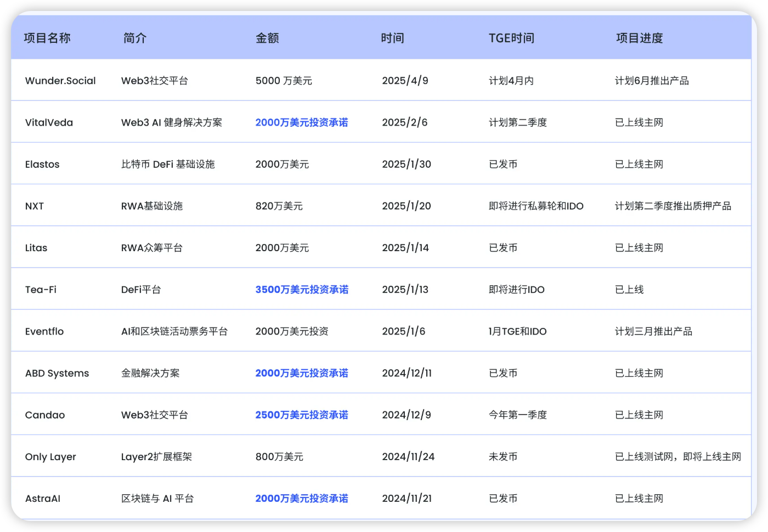
Task: Select the Elastos project name
Action: pyautogui.click(x=42, y=164)
